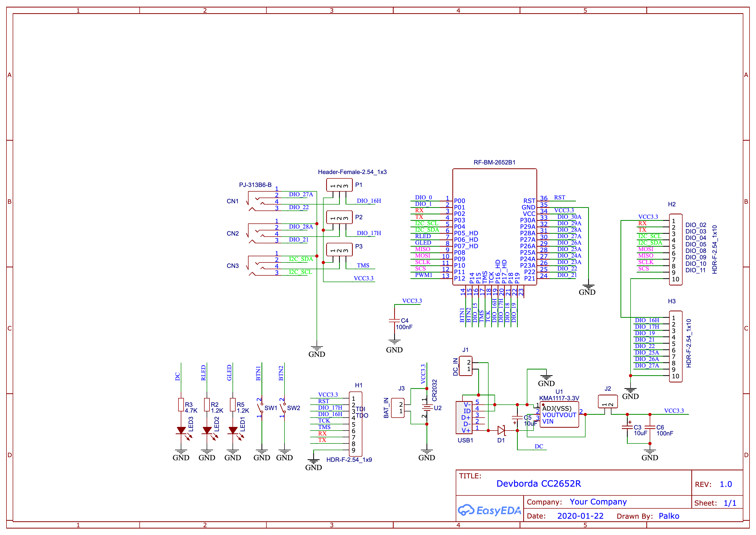Click the USB1 connector symbol
This screenshot has width=756, height=535.
(464, 417)
